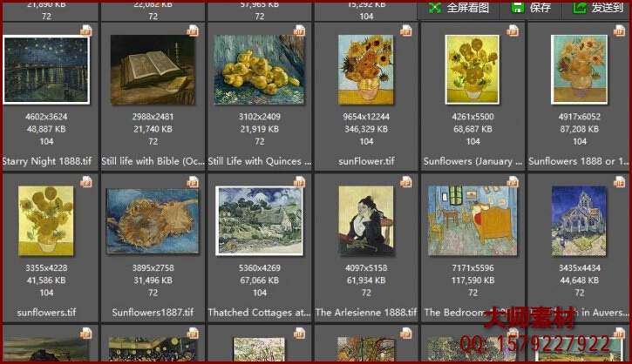
Task: Click the 48,887 KB file size
Action: pyautogui.click(x=46, y=129)
